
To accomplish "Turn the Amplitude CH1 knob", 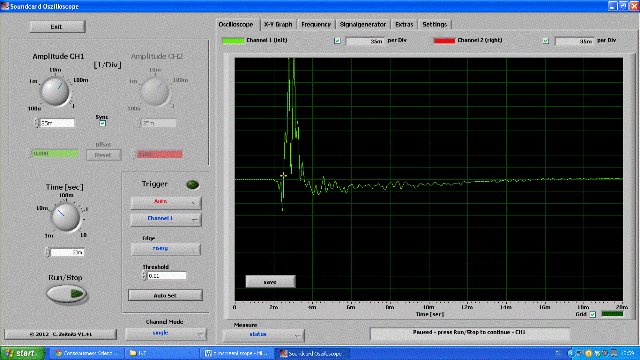I will click(x=55, y=91).
